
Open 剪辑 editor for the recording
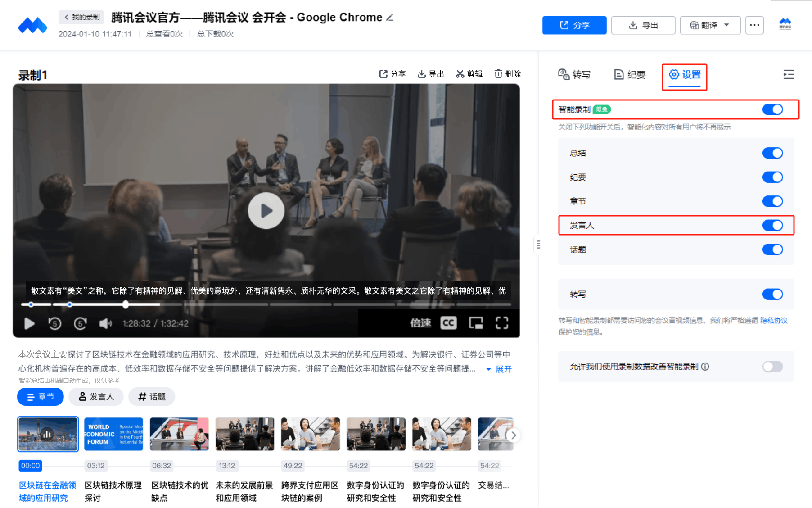(469, 74)
